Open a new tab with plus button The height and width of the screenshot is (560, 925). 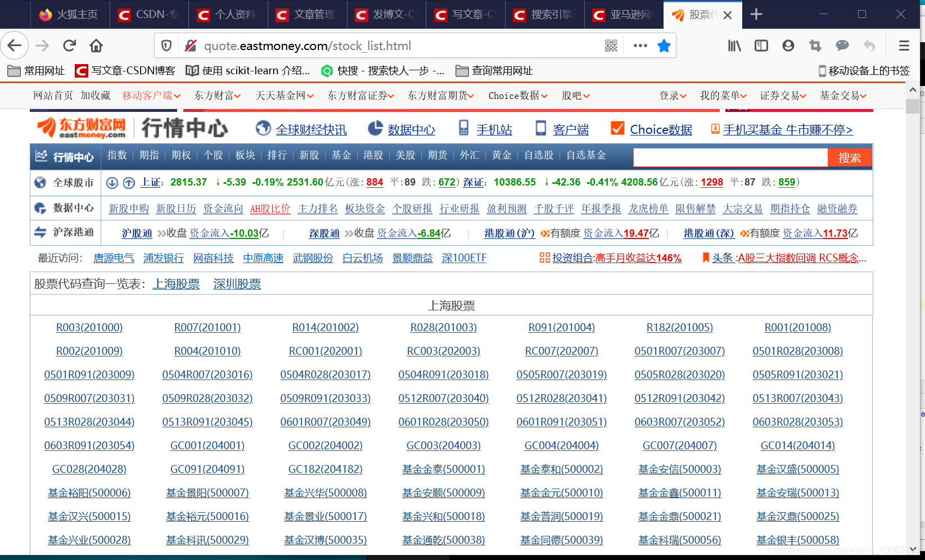756,15
